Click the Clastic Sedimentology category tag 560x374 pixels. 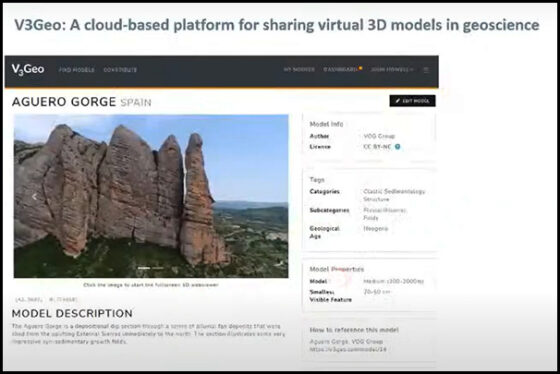coord(394,191)
